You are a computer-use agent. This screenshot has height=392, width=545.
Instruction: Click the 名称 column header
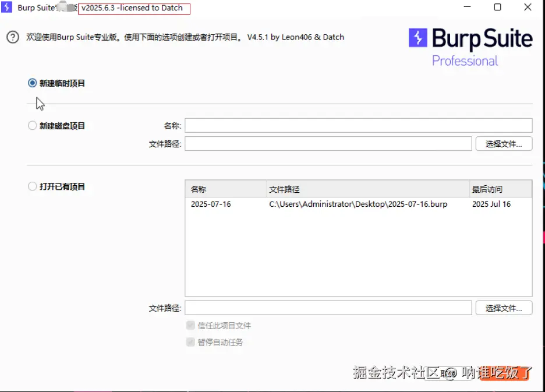pyautogui.click(x=226, y=189)
